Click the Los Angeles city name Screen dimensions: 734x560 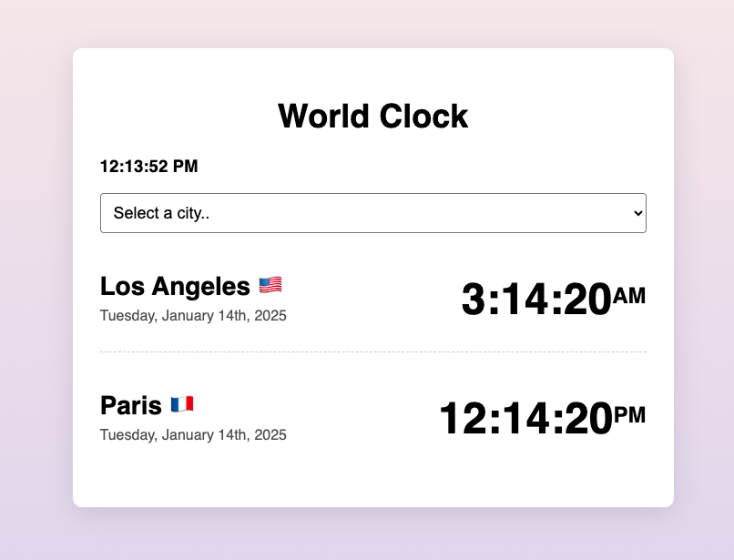(175, 286)
